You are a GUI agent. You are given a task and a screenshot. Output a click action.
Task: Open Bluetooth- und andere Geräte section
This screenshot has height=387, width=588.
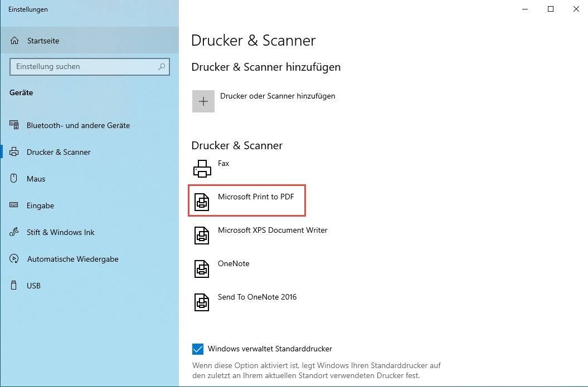[x=78, y=125]
